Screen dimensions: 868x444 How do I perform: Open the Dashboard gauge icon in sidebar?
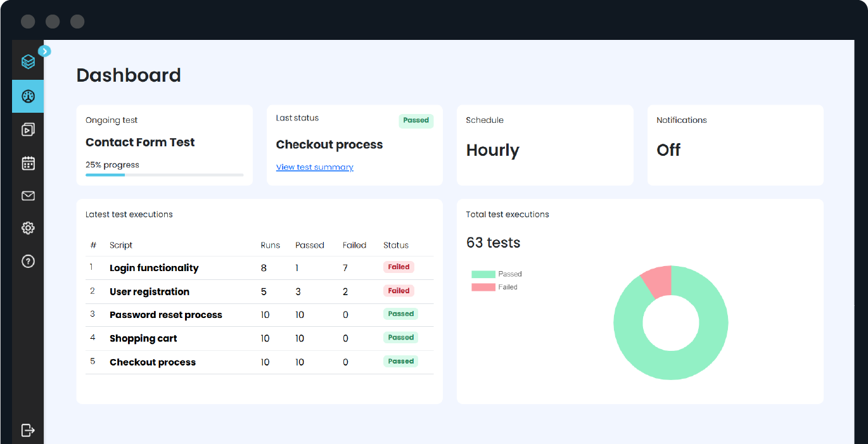pos(28,96)
